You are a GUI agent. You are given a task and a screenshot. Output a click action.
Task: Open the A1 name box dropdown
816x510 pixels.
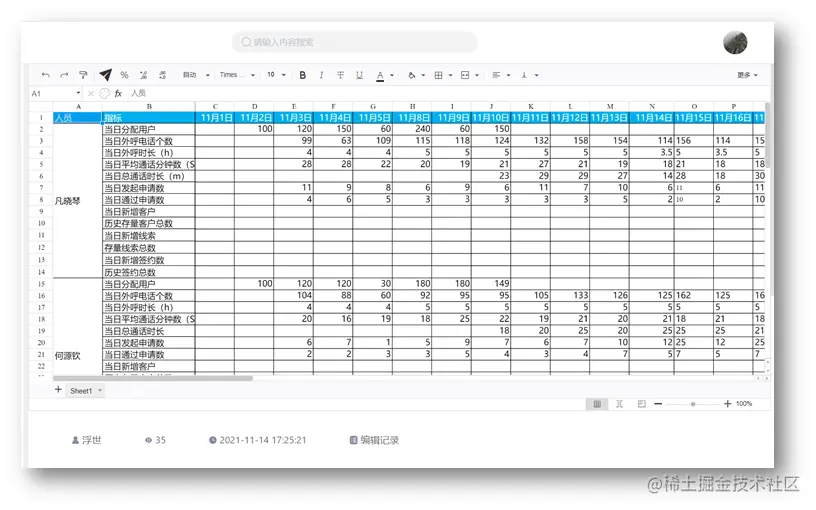[x=78, y=93]
